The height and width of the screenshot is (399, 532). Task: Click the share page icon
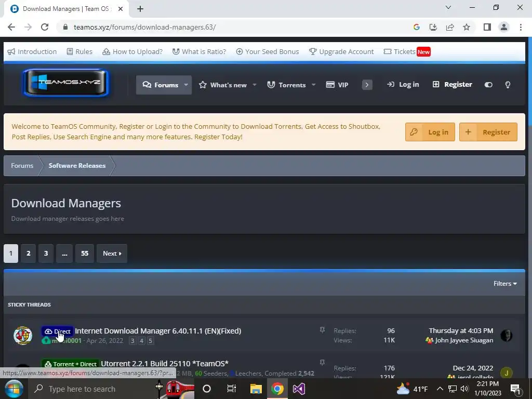(450, 27)
